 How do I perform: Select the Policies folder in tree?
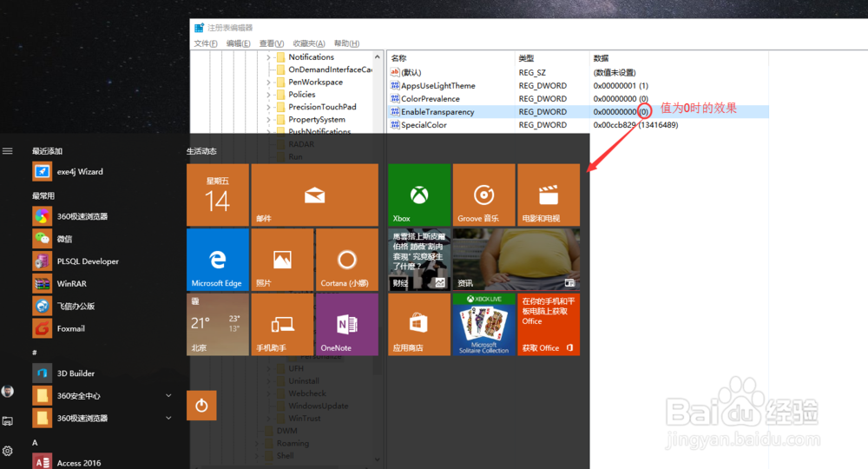tap(302, 95)
